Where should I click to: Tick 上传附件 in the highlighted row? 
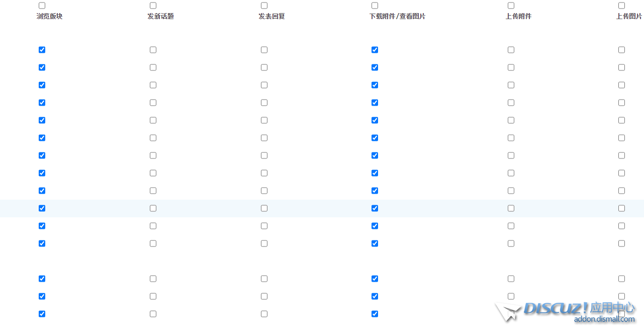tap(511, 208)
